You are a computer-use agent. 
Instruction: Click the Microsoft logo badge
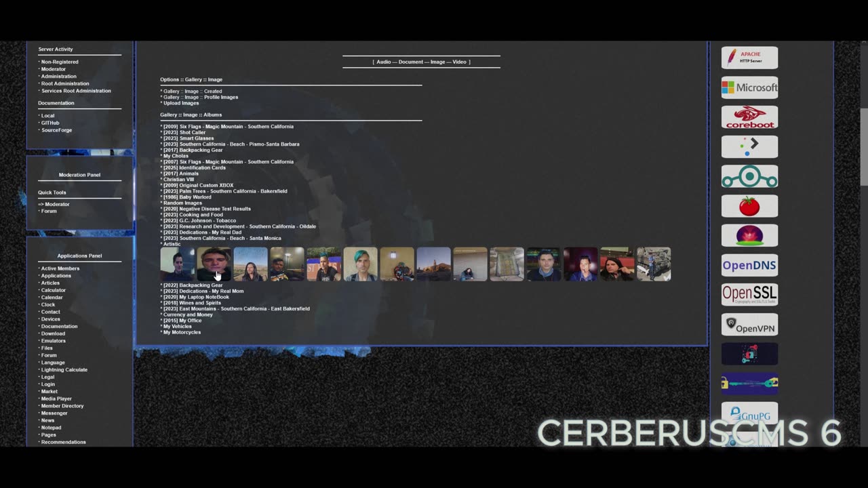pos(749,87)
